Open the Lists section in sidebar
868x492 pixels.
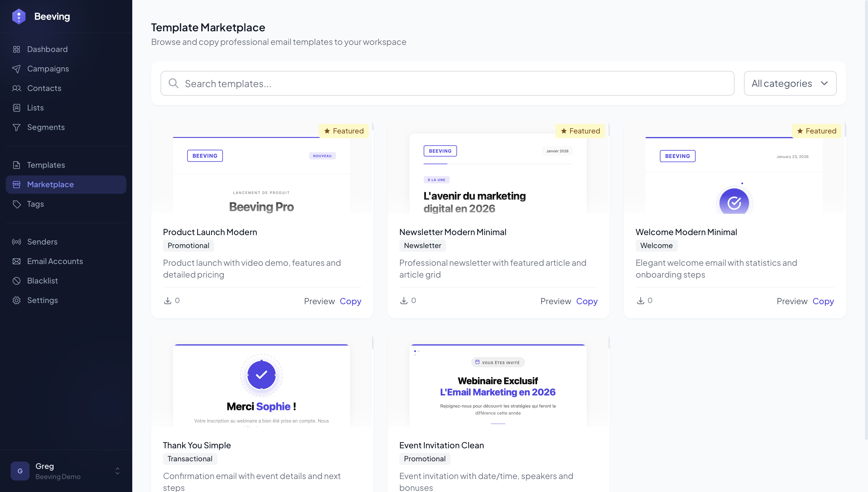(x=35, y=107)
